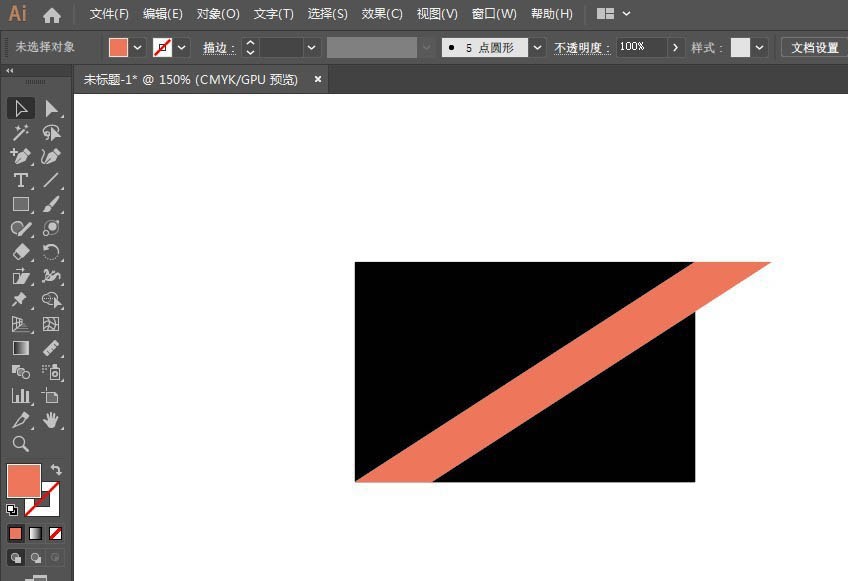Open the 效果(C) menu
This screenshot has width=848, height=581.
coord(382,14)
